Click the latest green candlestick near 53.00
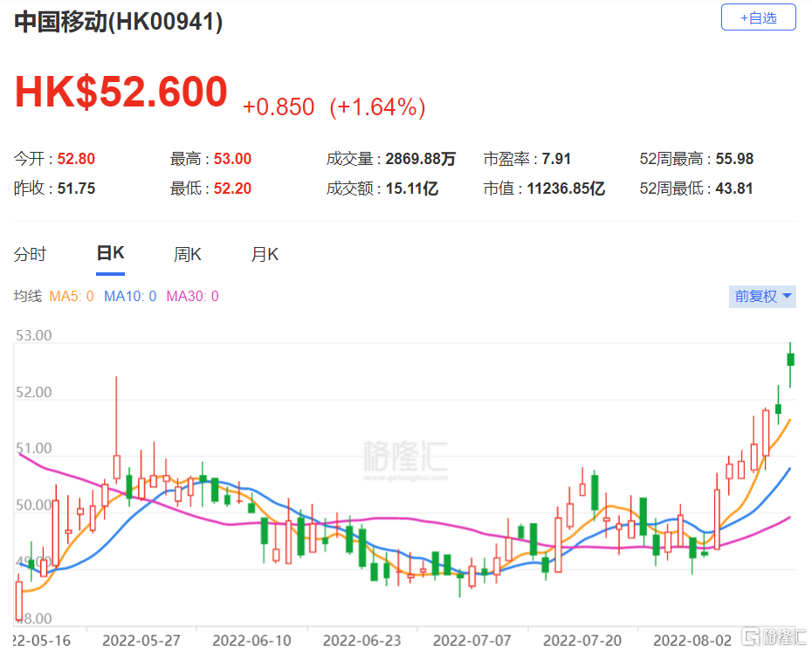Viewport: 812px width, 652px height. click(x=790, y=365)
